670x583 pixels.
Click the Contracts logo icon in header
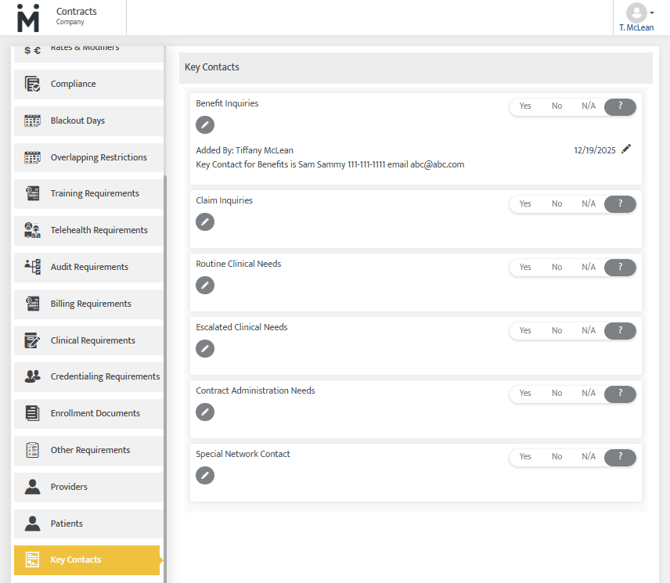click(28, 18)
